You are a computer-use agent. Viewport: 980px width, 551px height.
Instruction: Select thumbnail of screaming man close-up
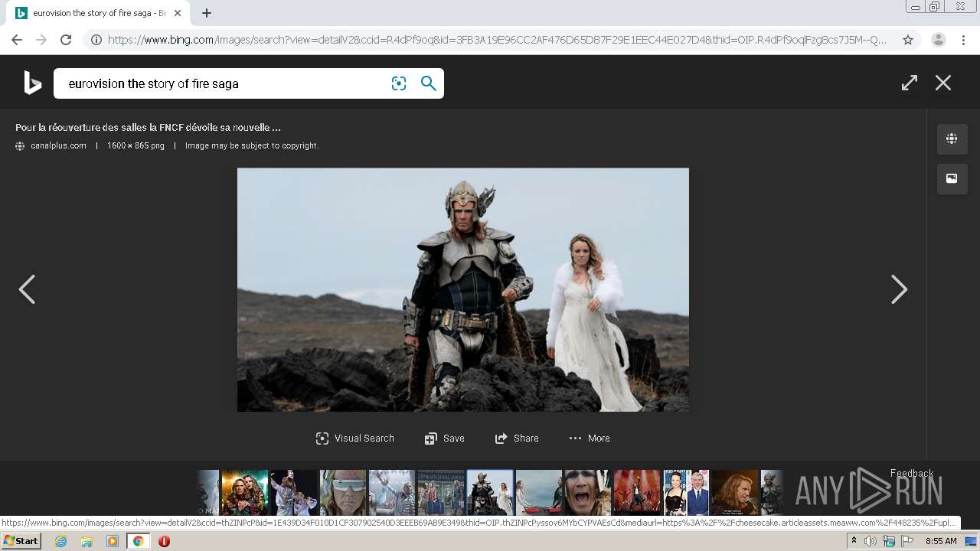(x=588, y=492)
